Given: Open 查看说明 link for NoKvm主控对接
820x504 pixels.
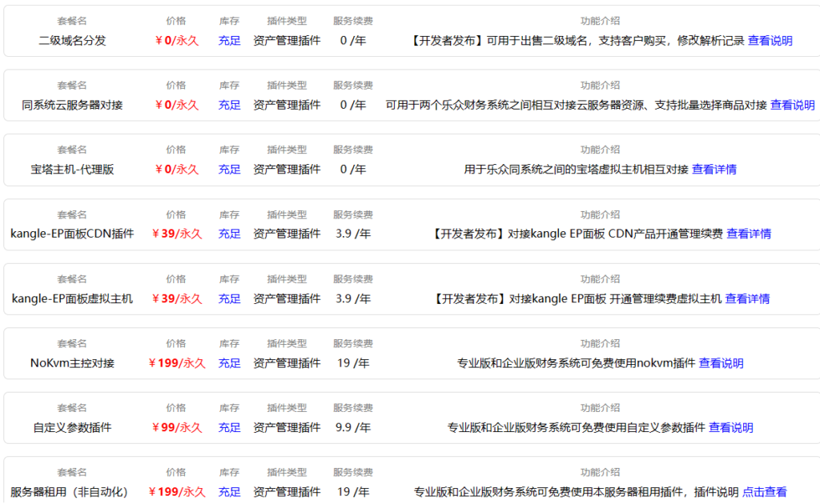Looking at the screenshot, I should (x=722, y=363).
